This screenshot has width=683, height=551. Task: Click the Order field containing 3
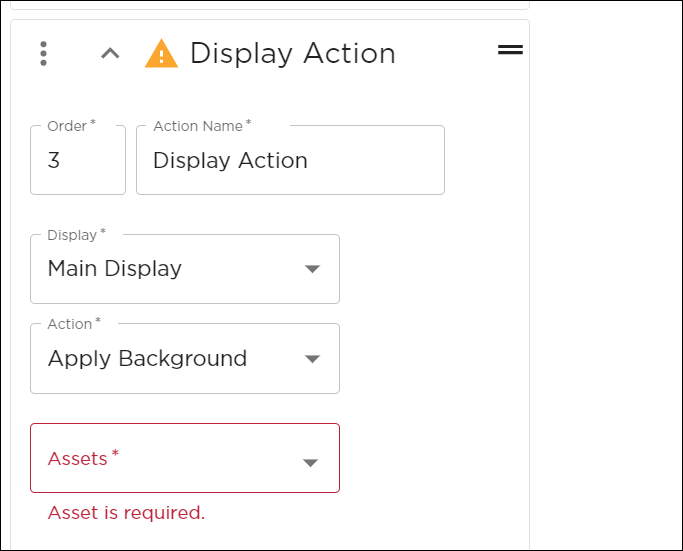(x=78, y=160)
